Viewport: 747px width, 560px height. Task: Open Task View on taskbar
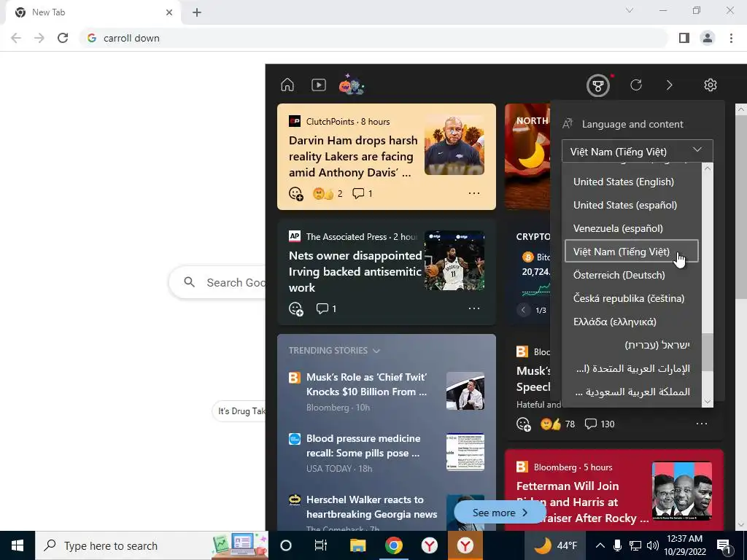pyautogui.click(x=321, y=545)
